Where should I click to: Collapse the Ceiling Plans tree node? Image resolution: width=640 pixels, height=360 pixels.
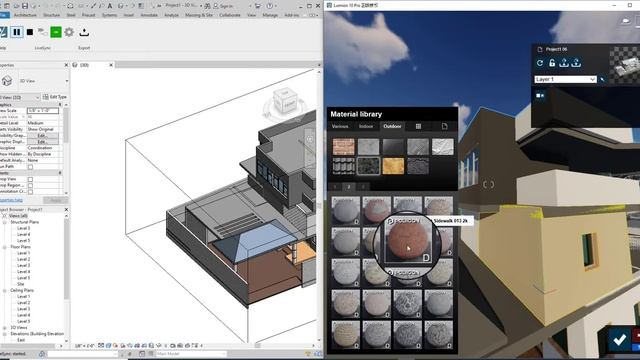tap(4, 291)
